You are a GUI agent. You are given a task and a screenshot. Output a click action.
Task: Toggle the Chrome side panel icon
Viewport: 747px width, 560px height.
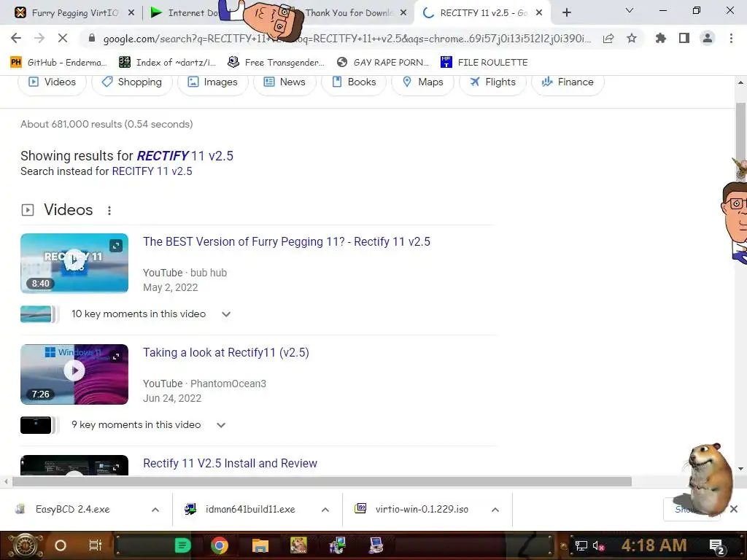[684, 38]
